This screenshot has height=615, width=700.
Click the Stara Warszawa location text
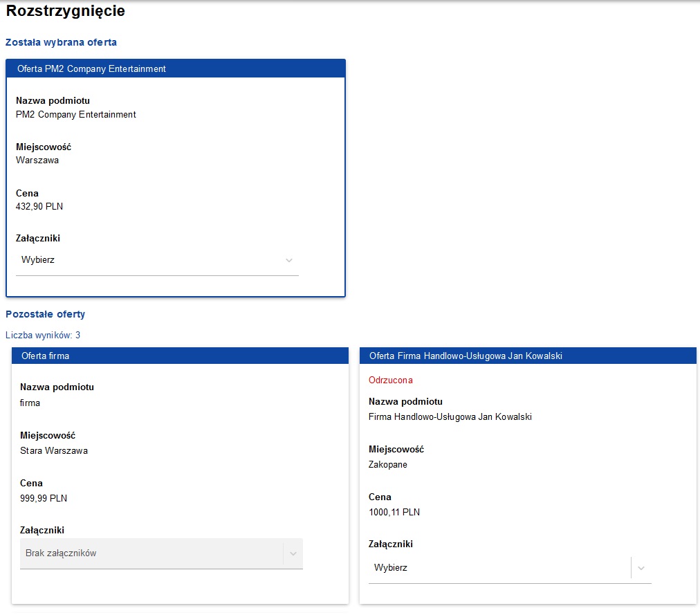coord(54,451)
